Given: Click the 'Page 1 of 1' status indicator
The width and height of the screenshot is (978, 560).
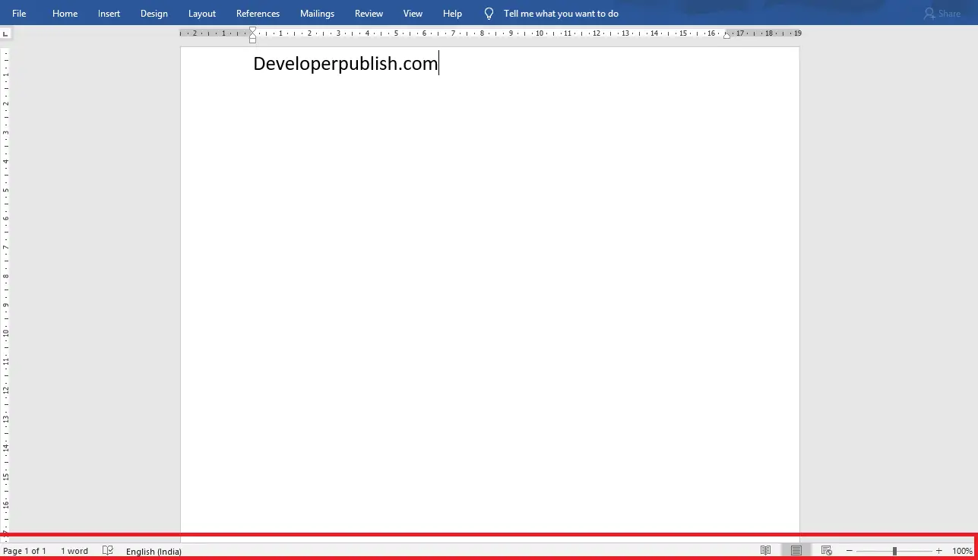Looking at the screenshot, I should click(25, 551).
